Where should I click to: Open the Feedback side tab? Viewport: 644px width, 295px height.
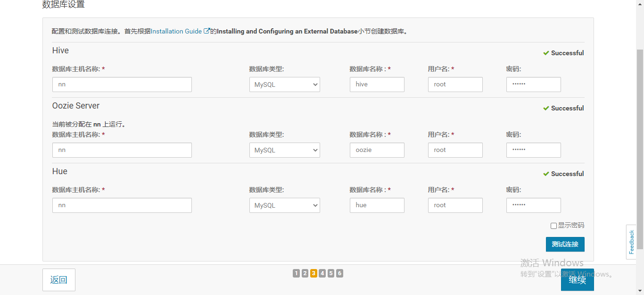point(631,242)
